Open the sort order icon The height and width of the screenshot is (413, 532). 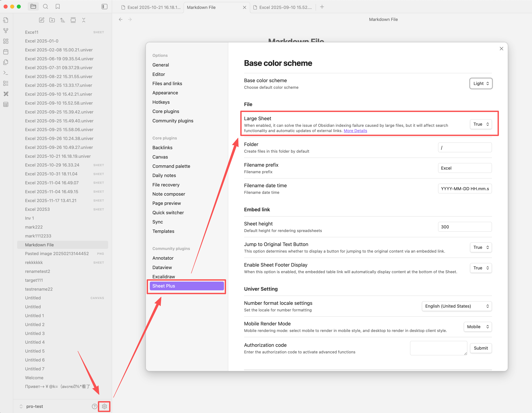click(x=63, y=20)
